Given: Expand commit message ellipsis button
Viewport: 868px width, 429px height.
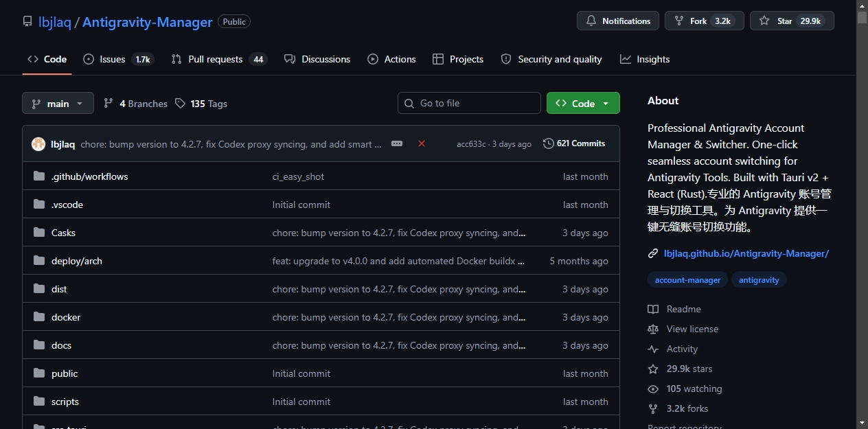Looking at the screenshot, I should coord(397,143).
